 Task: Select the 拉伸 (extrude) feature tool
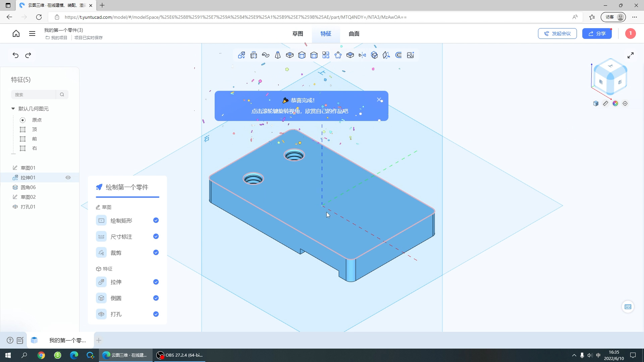coord(241,55)
